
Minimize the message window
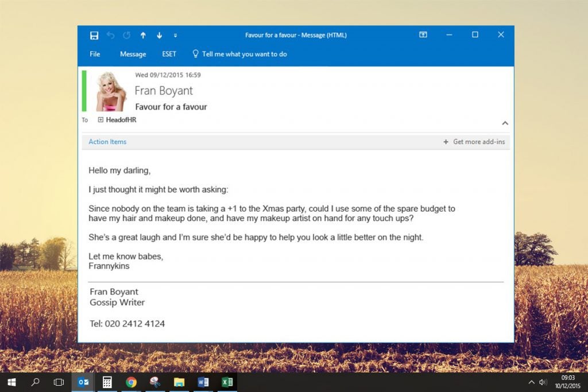tap(449, 34)
